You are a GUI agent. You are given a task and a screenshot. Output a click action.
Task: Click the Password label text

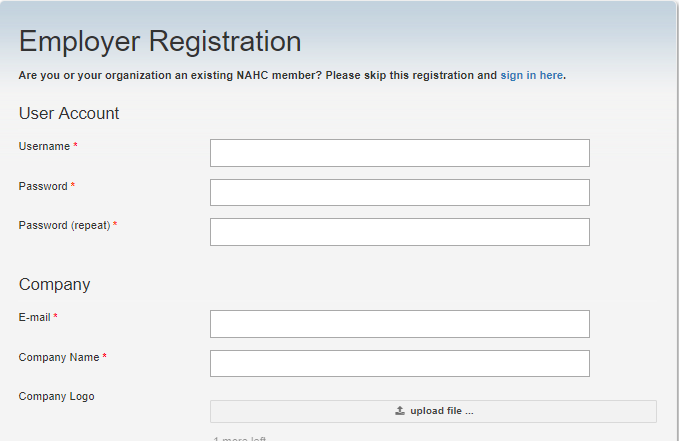pyautogui.click(x=43, y=187)
